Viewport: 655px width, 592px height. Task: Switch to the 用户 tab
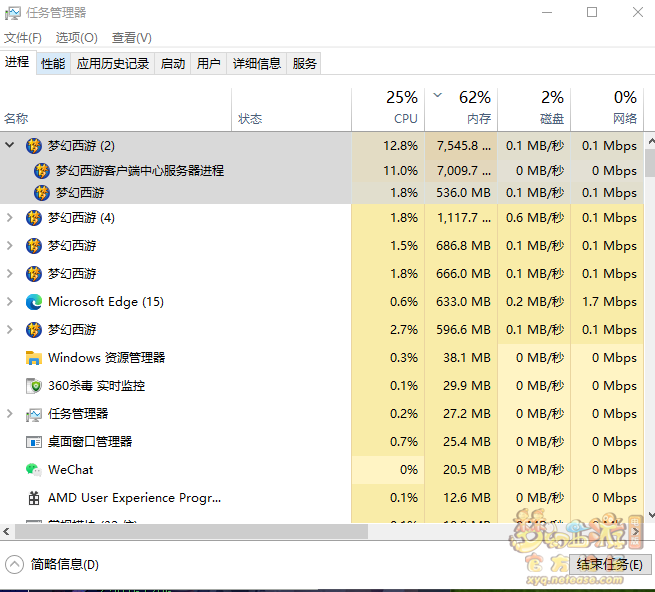[208, 64]
